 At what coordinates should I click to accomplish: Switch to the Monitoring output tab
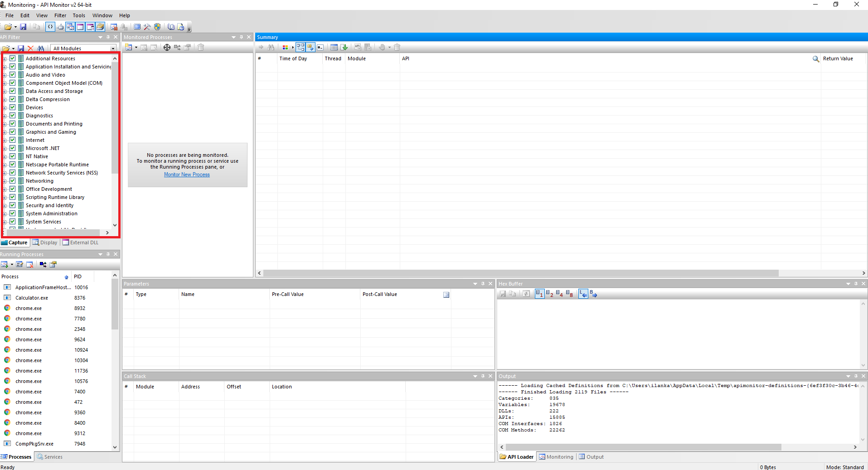(556, 457)
